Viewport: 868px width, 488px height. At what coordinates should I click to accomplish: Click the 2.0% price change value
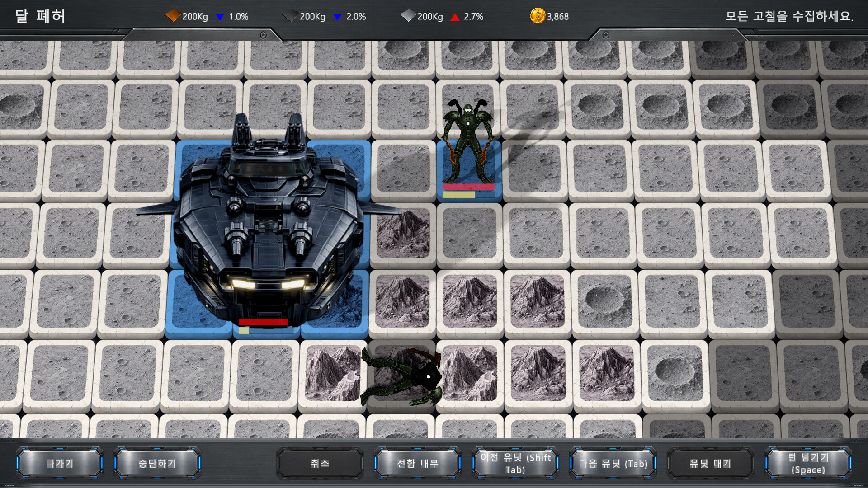pos(356,17)
